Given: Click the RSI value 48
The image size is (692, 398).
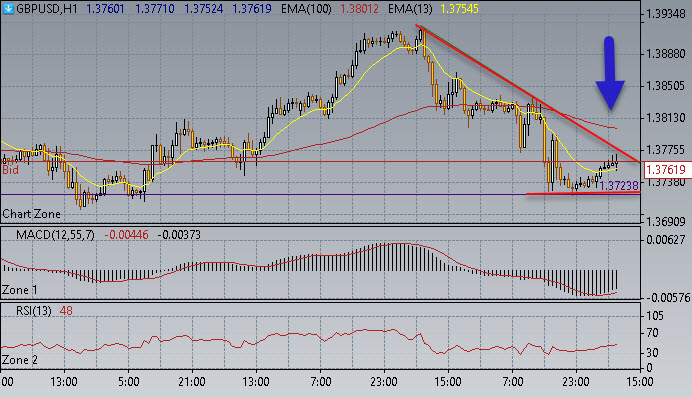Looking at the screenshot, I should [66, 311].
